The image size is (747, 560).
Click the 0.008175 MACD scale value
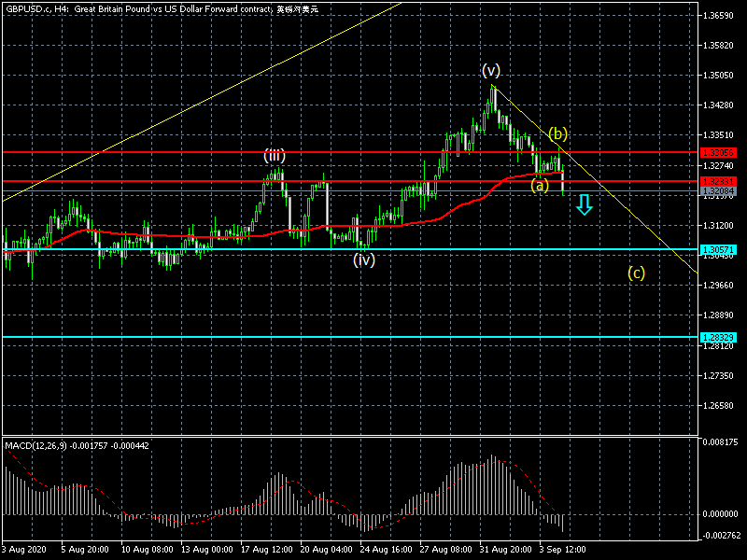(x=721, y=441)
